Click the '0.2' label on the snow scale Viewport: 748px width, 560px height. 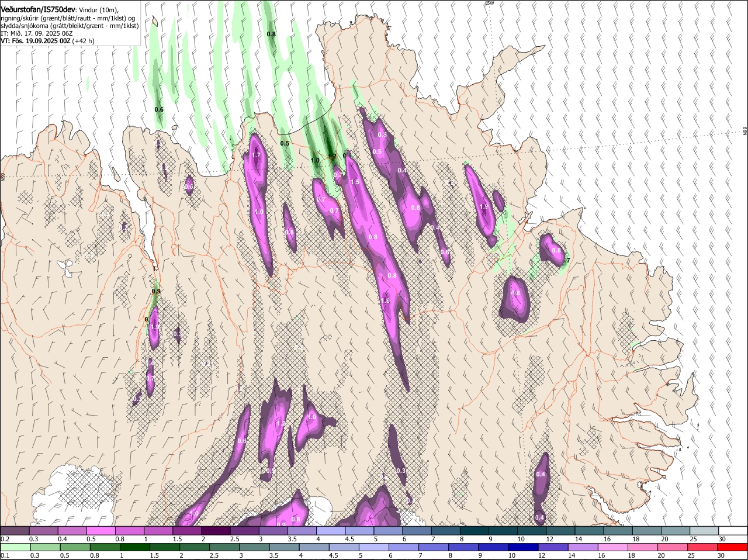5,538
